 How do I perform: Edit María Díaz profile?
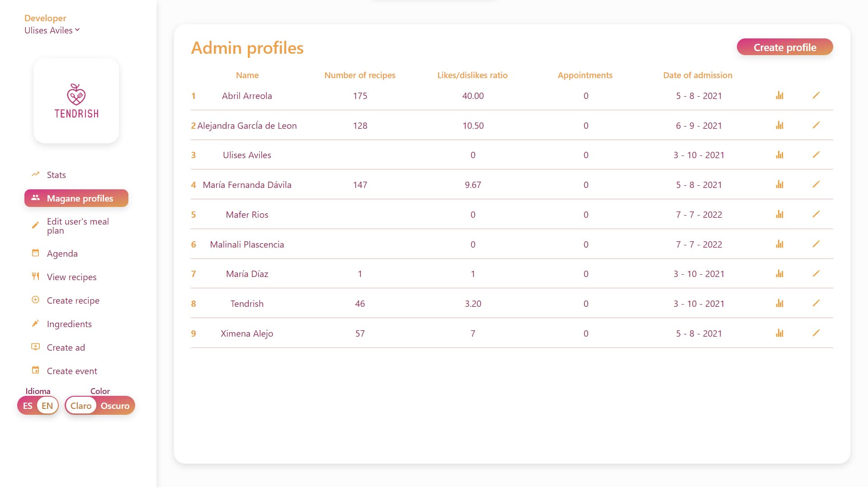click(816, 273)
